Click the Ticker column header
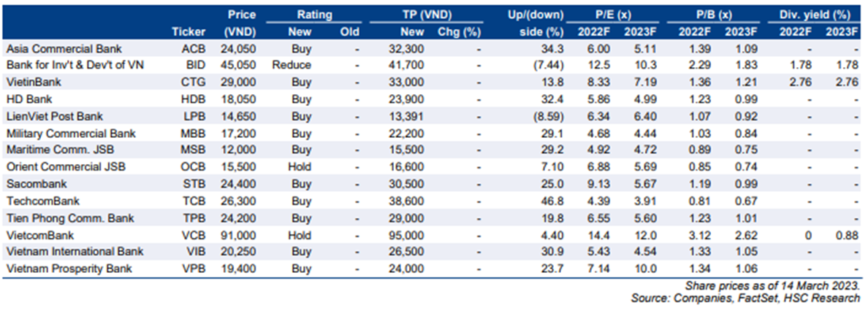 (189, 31)
